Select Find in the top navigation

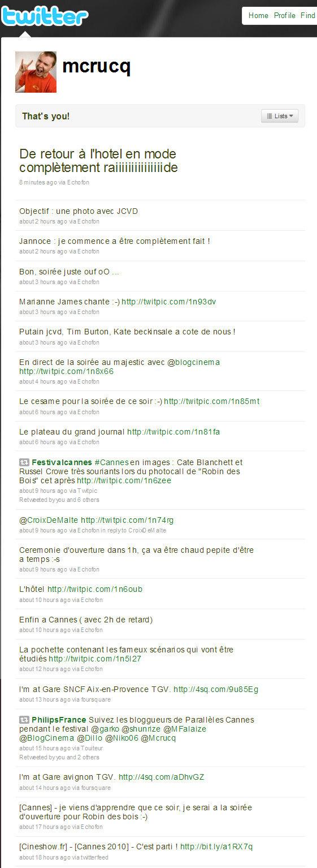click(308, 16)
